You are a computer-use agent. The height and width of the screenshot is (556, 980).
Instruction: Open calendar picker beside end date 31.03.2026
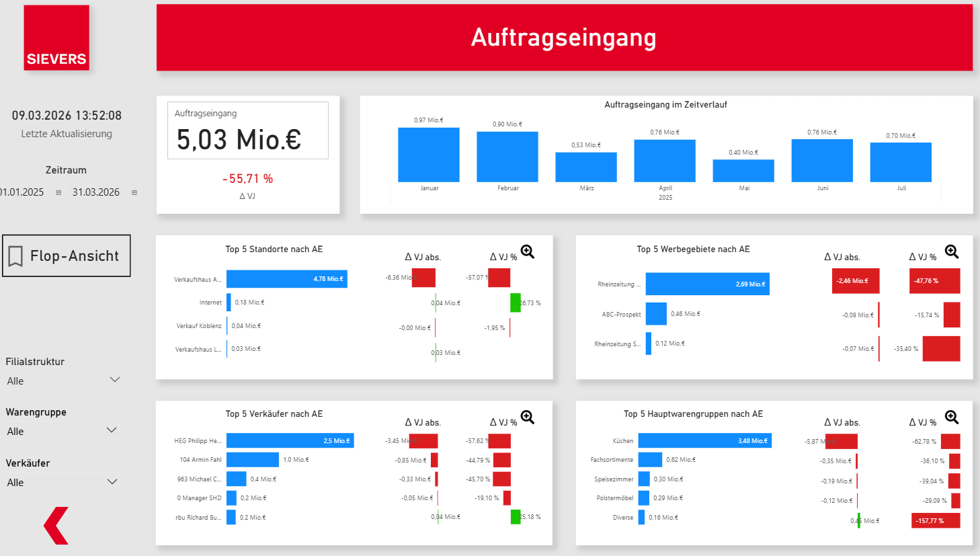click(134, 192)
